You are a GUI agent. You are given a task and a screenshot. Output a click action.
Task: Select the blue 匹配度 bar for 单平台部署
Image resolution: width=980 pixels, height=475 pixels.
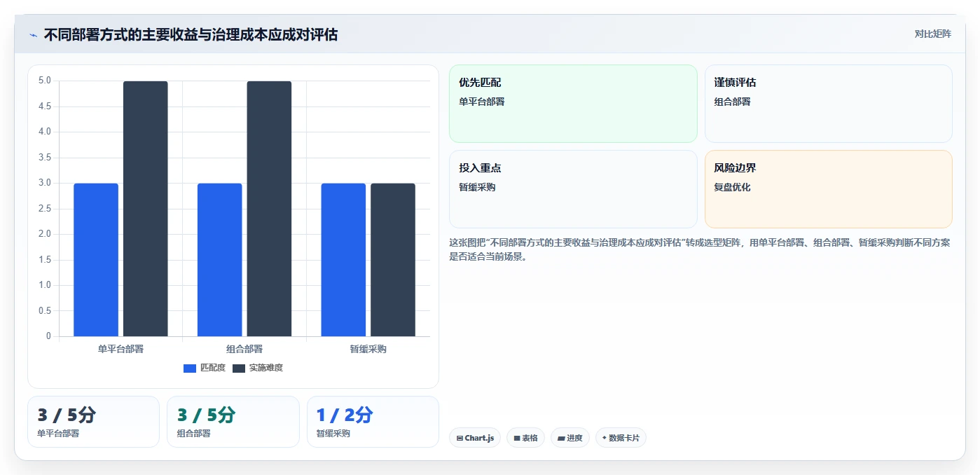(x=96, y=260)
